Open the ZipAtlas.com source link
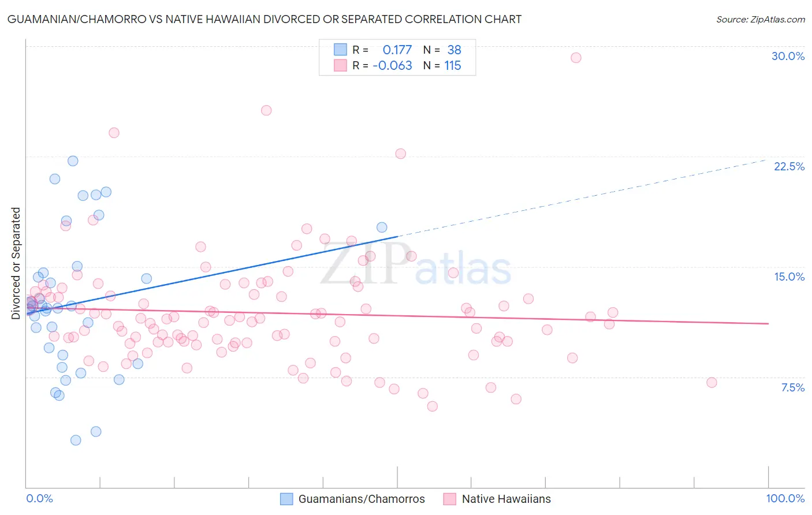This screenshot has width=812, height=515. point(761,19)
